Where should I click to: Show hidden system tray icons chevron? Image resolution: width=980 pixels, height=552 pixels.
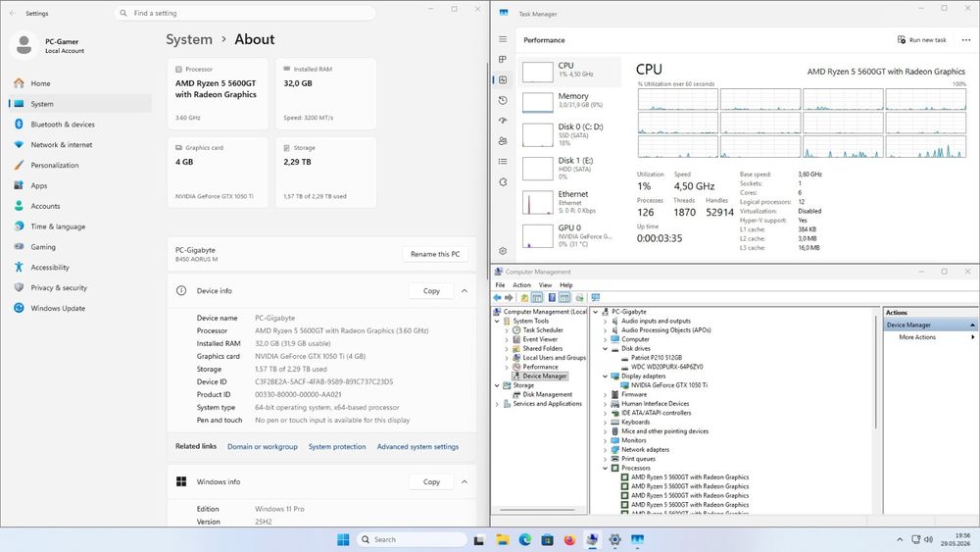(x=900, y=539)
